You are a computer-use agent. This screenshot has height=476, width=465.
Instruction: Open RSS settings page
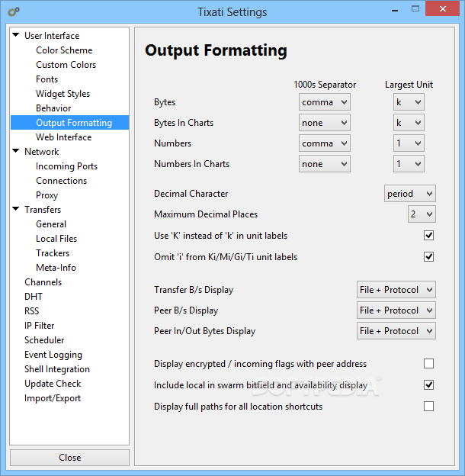[31, 311]
